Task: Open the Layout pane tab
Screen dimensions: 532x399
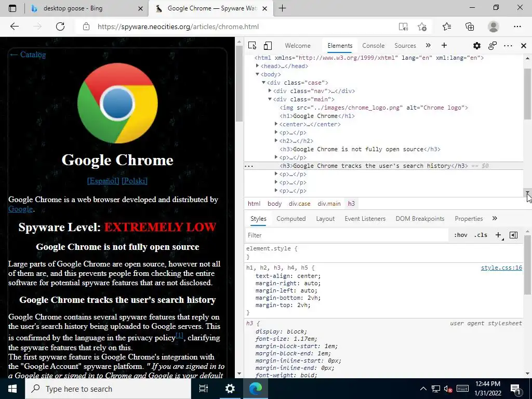Action: pyautogui.click(x=325, y=219)
